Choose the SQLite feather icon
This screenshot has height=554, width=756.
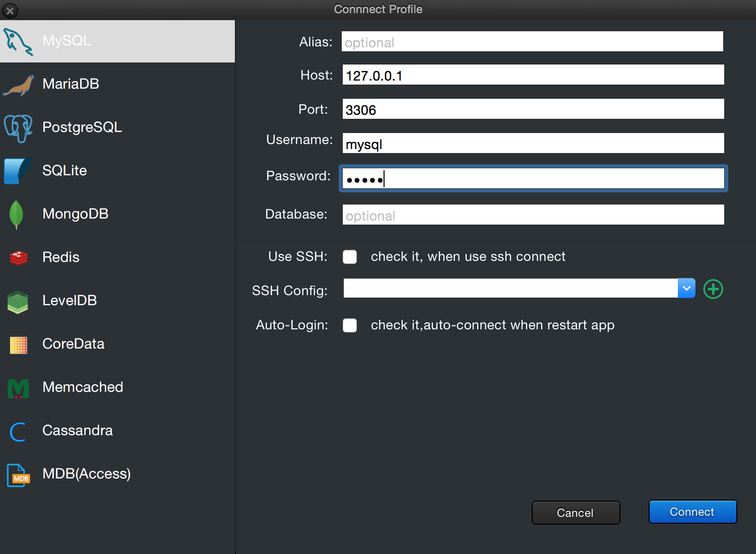[x=17, y=171]
